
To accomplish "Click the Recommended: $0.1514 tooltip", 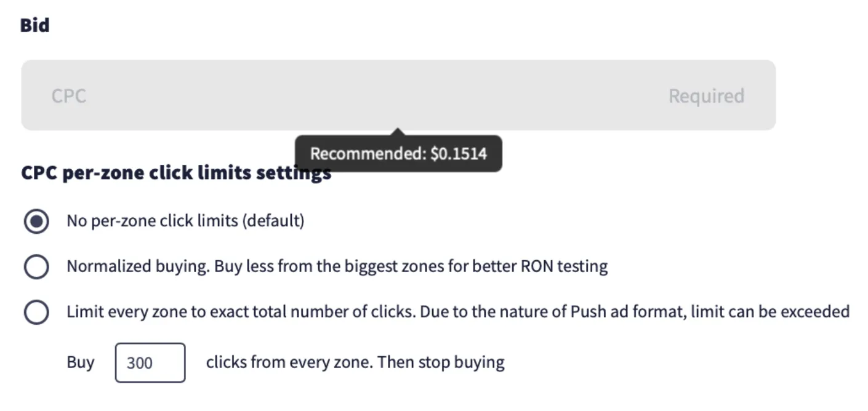I will click(x=398, y=154).
